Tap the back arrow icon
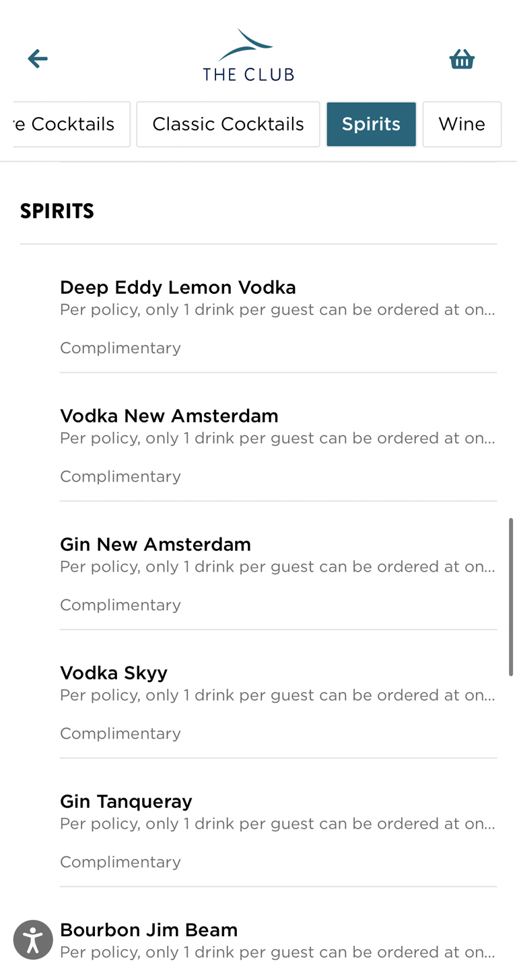517x980 pixels. (x=38, y=59)
